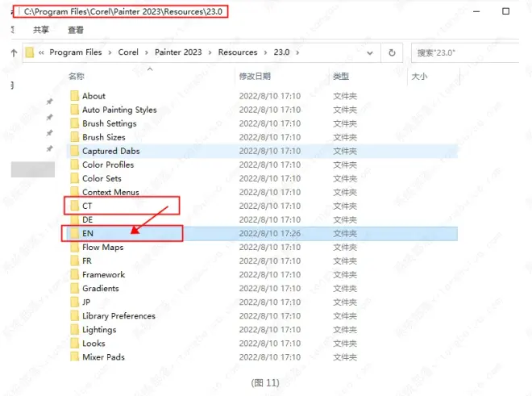Open the 共享 ribbon tab
The height and width of the screenshot is (396, 532).
[41, 30]
